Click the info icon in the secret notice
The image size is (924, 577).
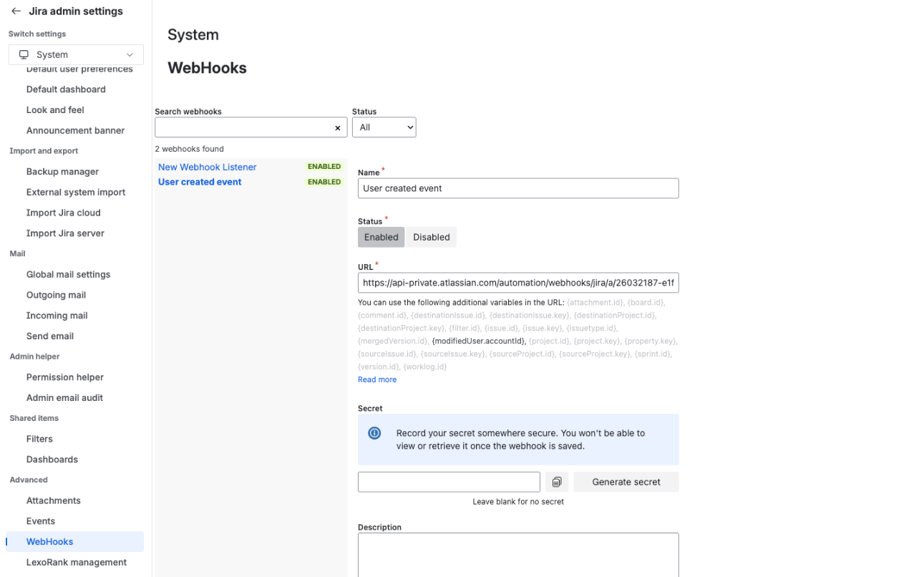tap(374, 432)
